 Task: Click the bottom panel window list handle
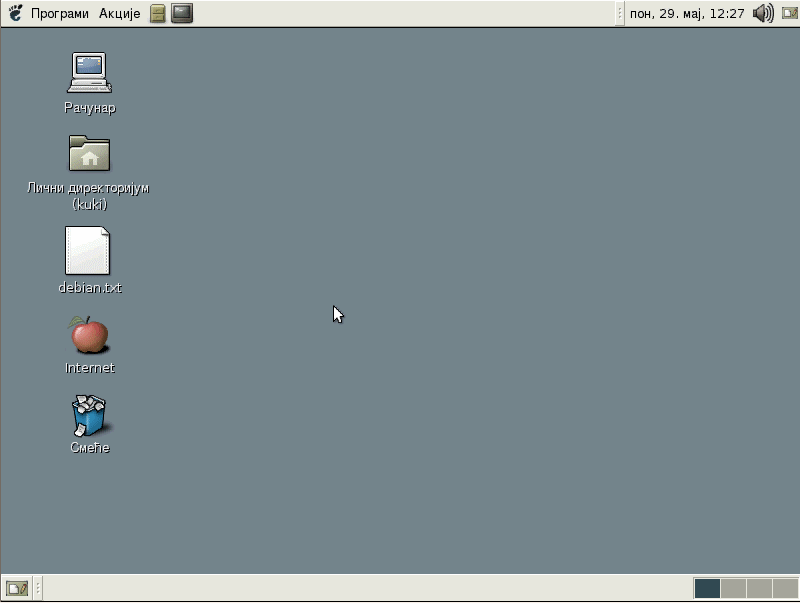[38, 588]
